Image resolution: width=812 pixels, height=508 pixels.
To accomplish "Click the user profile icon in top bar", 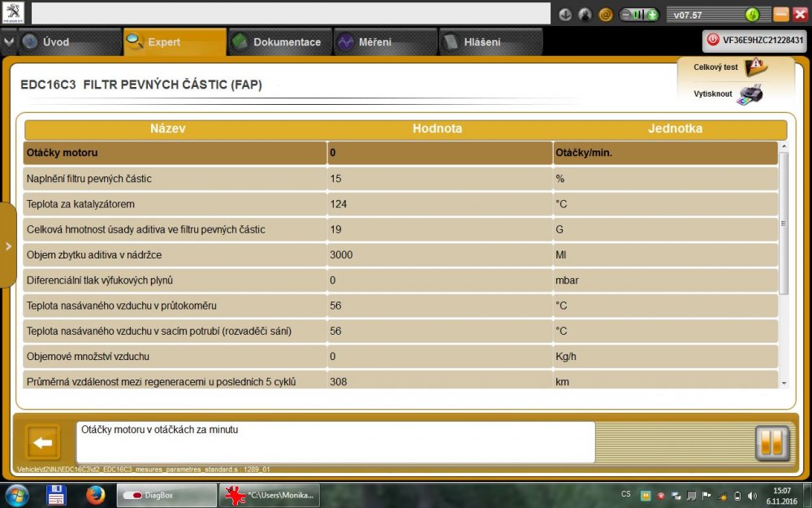I will pos(585,15).
